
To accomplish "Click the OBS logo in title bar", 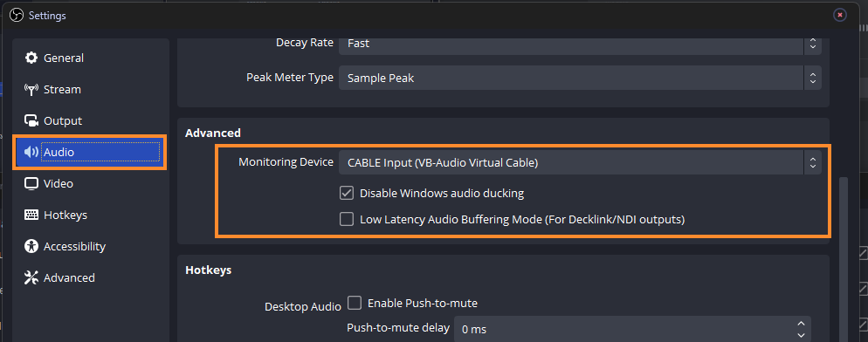I will (17, 16).
